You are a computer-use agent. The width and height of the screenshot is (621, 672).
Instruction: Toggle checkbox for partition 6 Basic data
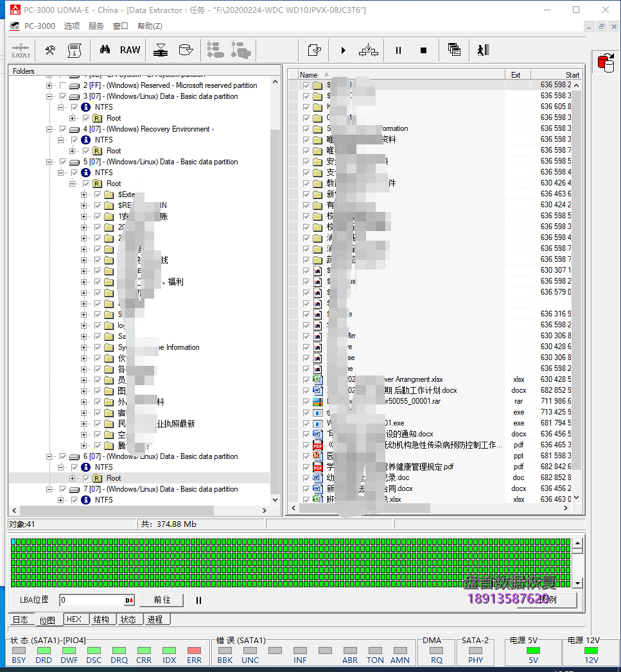[x=62, y=456]
